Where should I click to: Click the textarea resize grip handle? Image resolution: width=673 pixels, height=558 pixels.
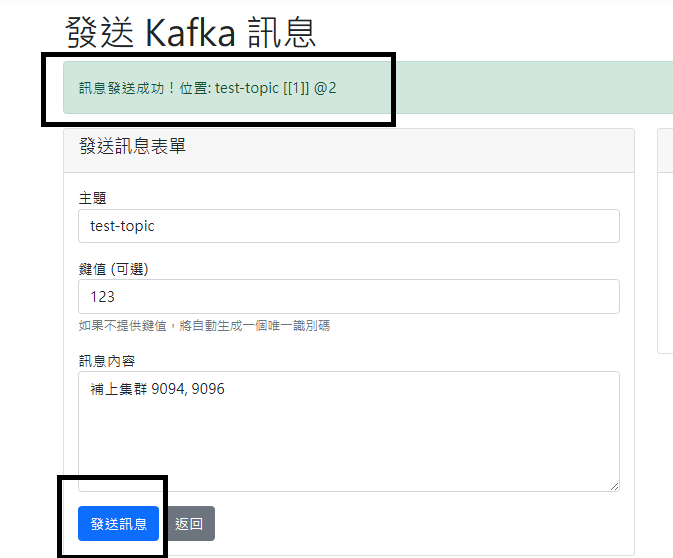[614, 486]
